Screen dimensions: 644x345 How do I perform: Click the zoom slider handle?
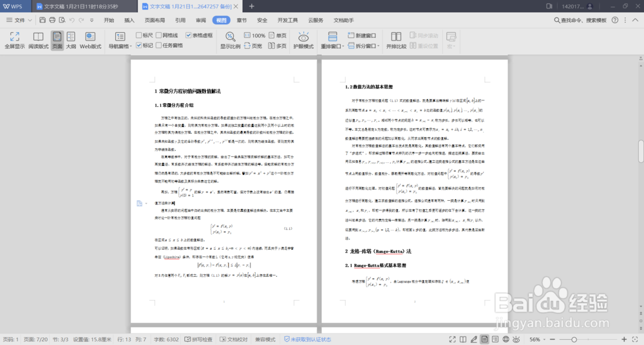(x=574, y=339)
